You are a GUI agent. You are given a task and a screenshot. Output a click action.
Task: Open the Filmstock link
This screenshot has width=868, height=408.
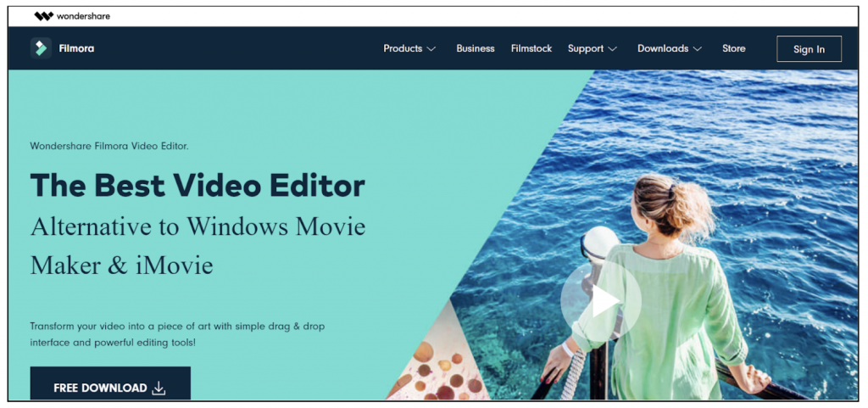[531, 48]
